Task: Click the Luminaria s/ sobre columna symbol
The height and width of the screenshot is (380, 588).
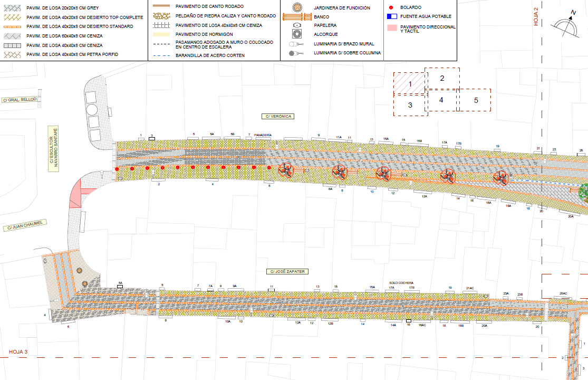Action: (298, 53)
